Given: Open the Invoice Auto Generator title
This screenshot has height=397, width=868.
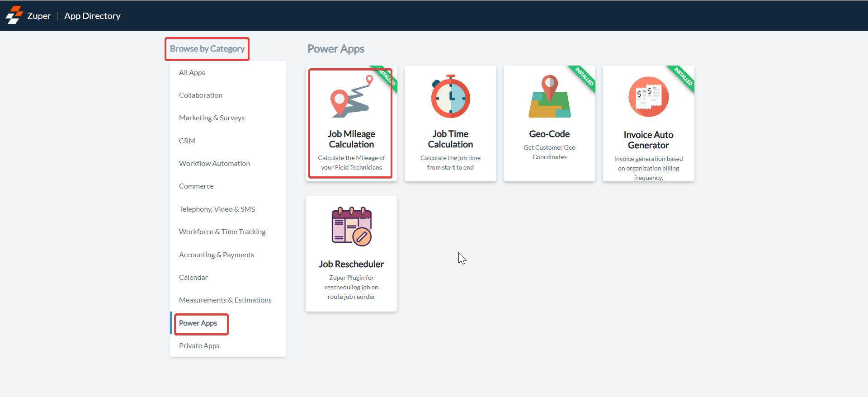Looking at the screenshot, I should click(648, 140).
